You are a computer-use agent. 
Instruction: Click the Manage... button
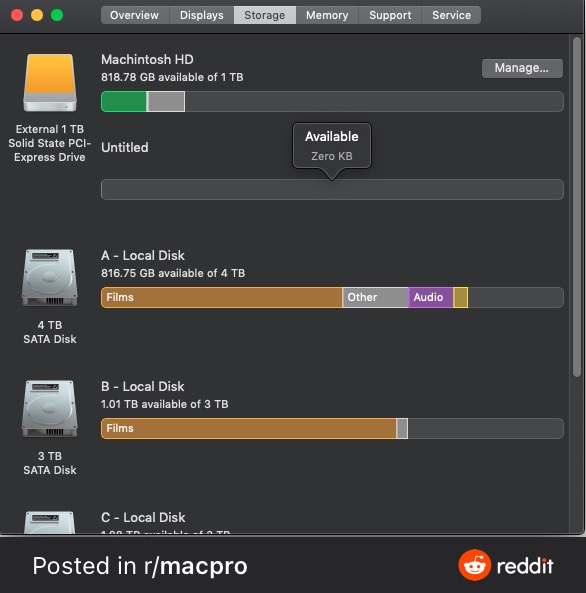(522, 68)
